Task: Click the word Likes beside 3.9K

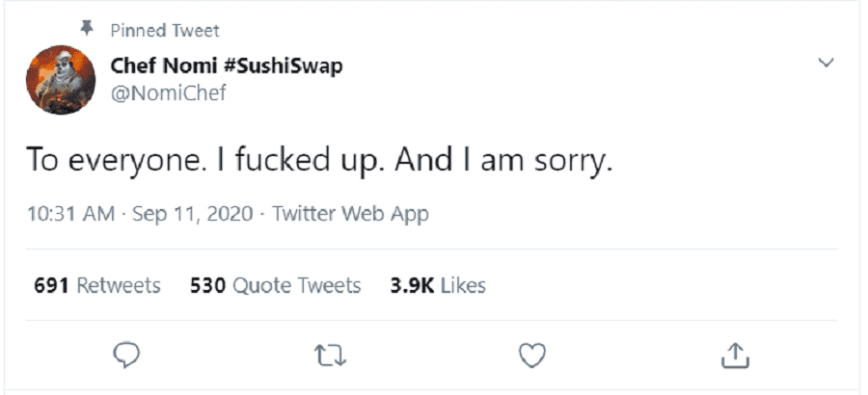Action: pyautogui.click(x=462, y=285)
